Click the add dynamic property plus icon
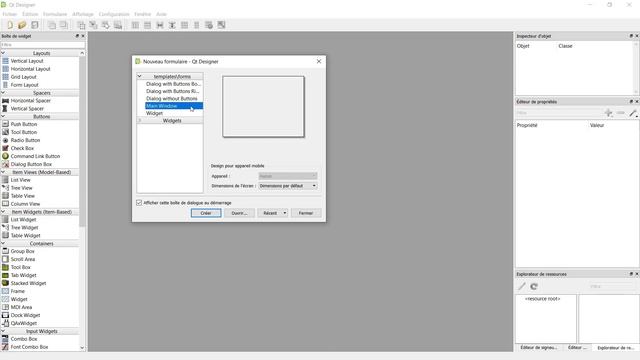 [x=608, y=113]
